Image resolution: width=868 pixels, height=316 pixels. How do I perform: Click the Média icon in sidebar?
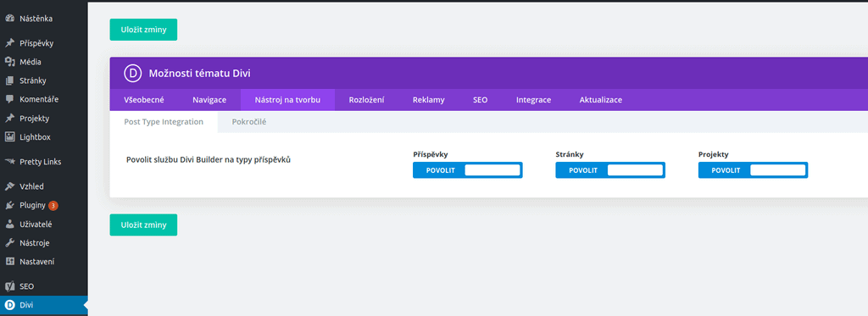pyautogui.click(x=9, y=62)
